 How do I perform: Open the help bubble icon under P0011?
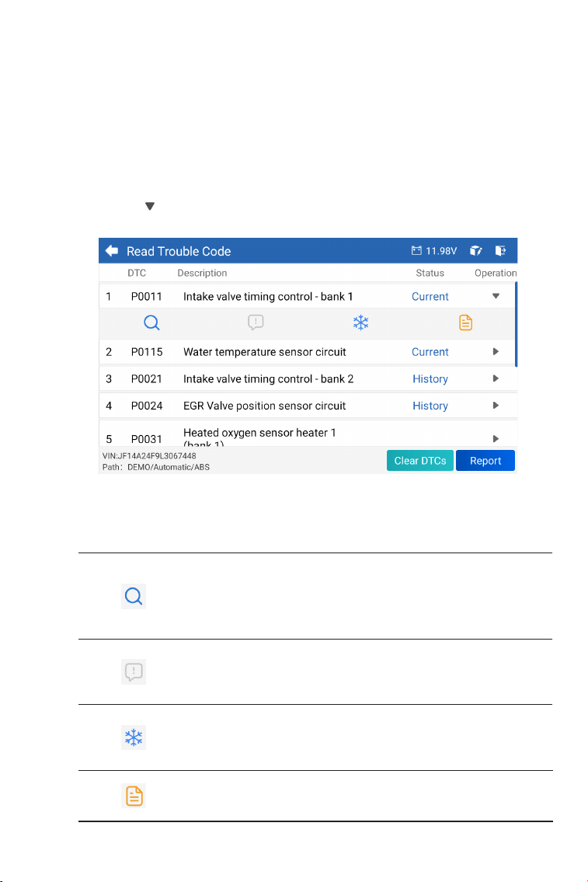[256, 322]
